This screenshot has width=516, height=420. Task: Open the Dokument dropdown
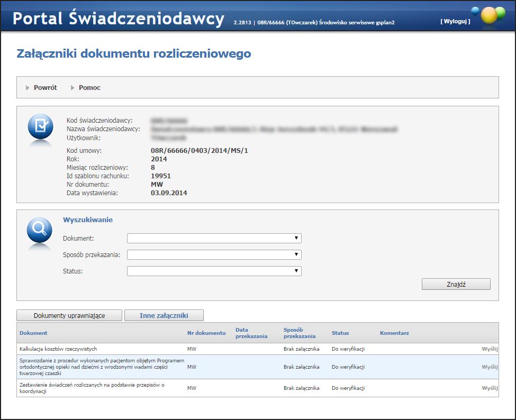pyautogui.click(x=214, y=238)
